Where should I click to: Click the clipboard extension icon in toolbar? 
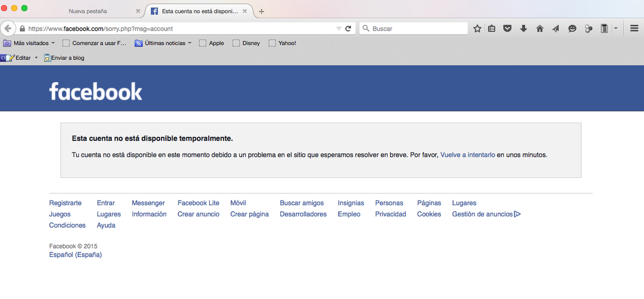pos(604,28)
